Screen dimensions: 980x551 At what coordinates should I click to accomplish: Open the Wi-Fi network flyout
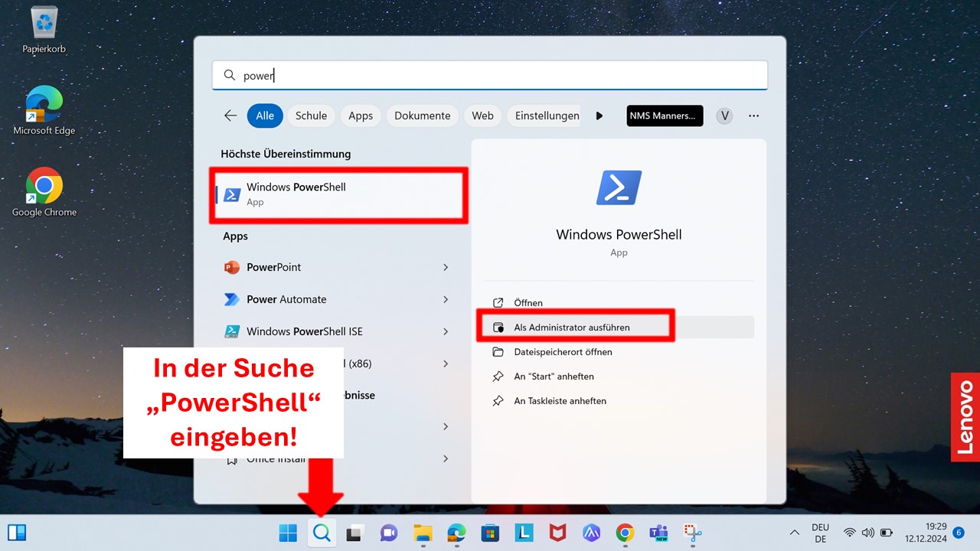click(850, 533)
